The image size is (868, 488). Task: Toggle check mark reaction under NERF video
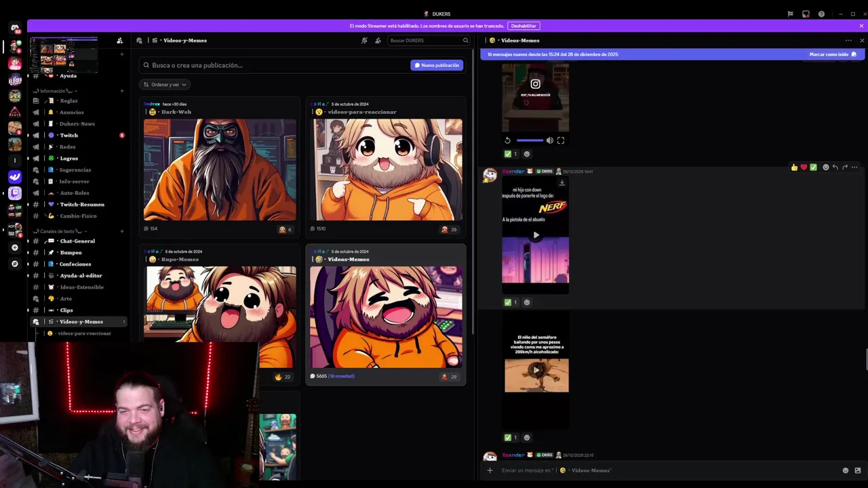511,302
